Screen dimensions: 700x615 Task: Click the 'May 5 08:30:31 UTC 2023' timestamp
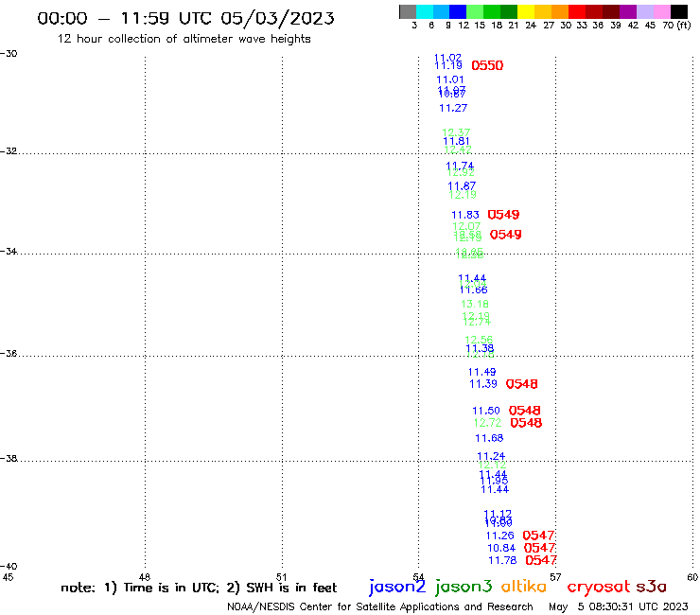[619, 606]
